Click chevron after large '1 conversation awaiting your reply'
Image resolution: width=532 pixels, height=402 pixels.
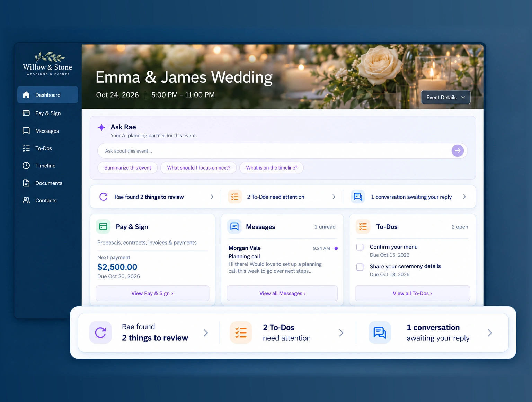coord(490,333)
